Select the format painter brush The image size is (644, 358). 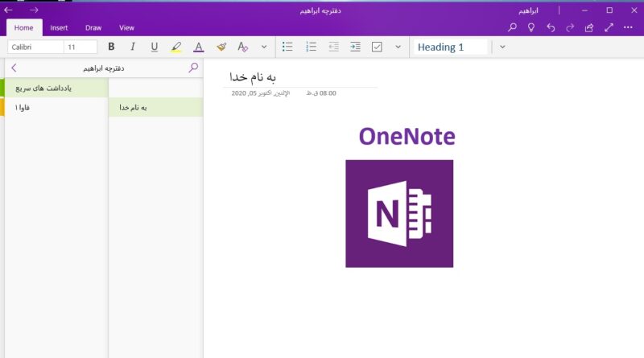[221, 47]
